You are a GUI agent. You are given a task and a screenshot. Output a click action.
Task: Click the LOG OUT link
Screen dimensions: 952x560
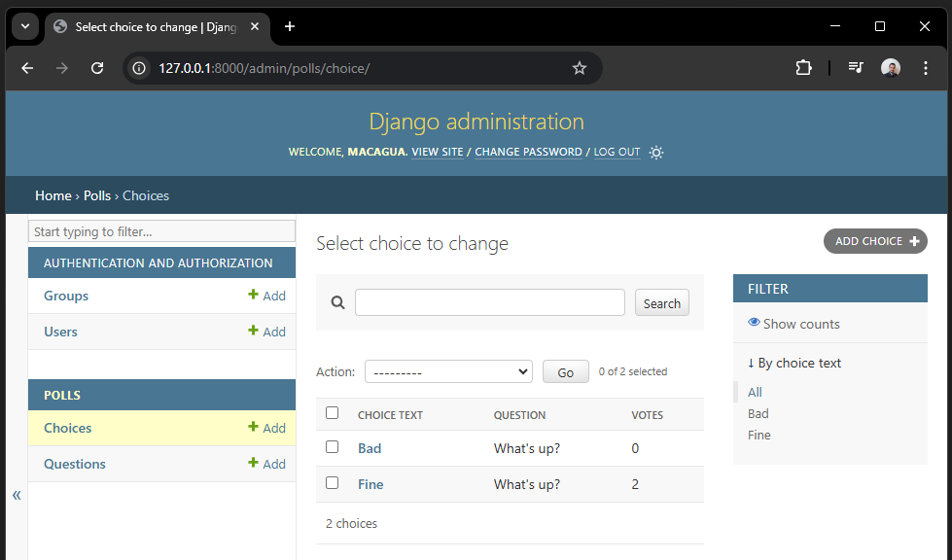click(617, 152)
